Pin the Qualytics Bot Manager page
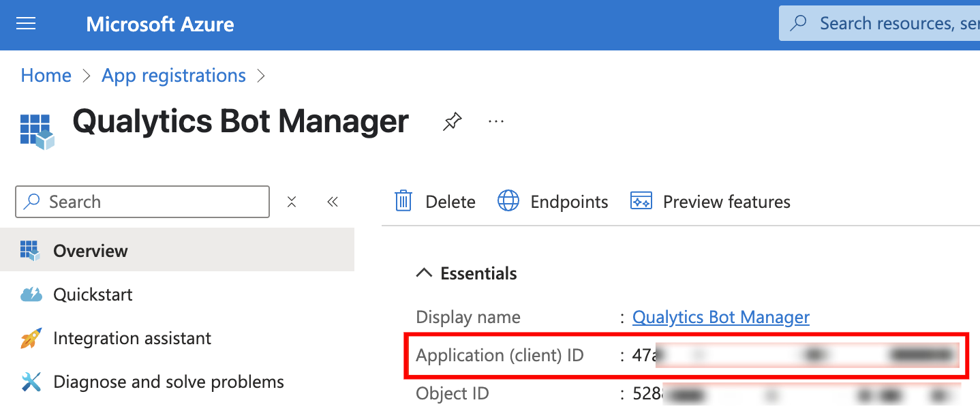The height and width of the screenshot is (411, 980). 451,121
